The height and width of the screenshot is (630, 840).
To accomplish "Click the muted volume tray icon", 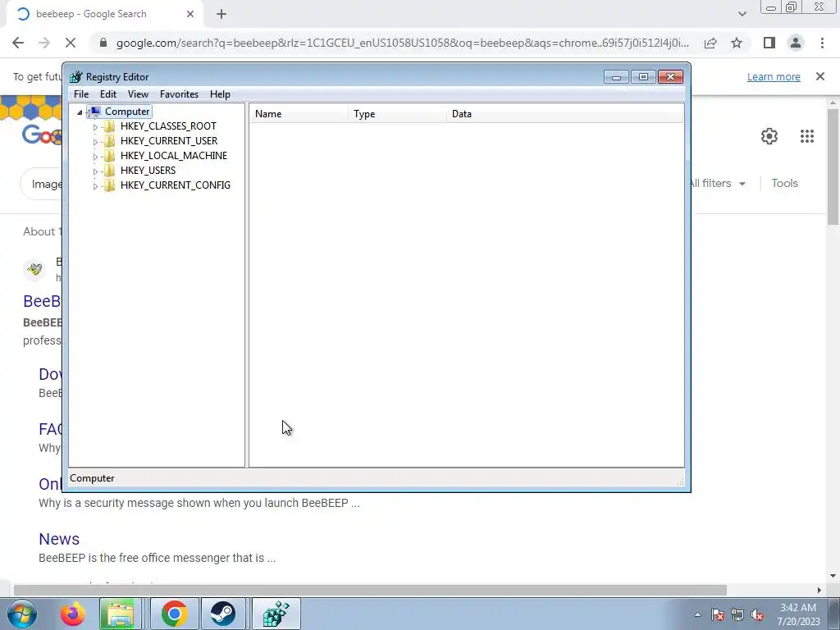I will (757, 615).
